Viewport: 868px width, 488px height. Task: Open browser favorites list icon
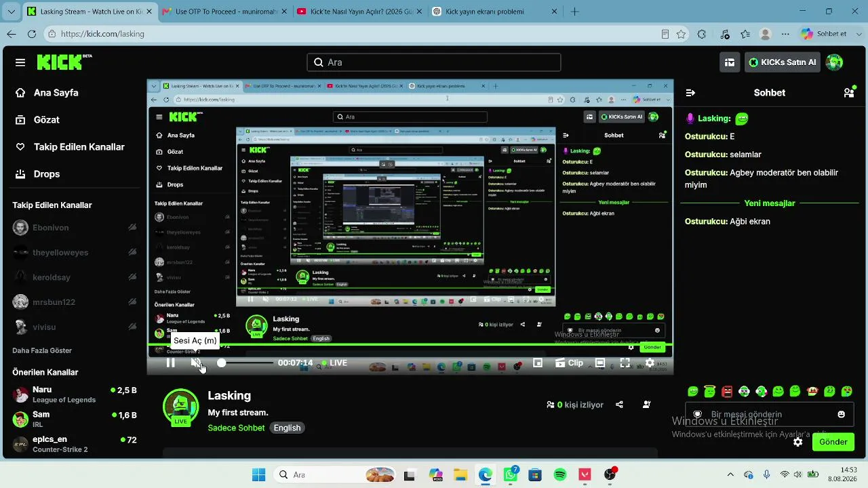coord(745,34)
